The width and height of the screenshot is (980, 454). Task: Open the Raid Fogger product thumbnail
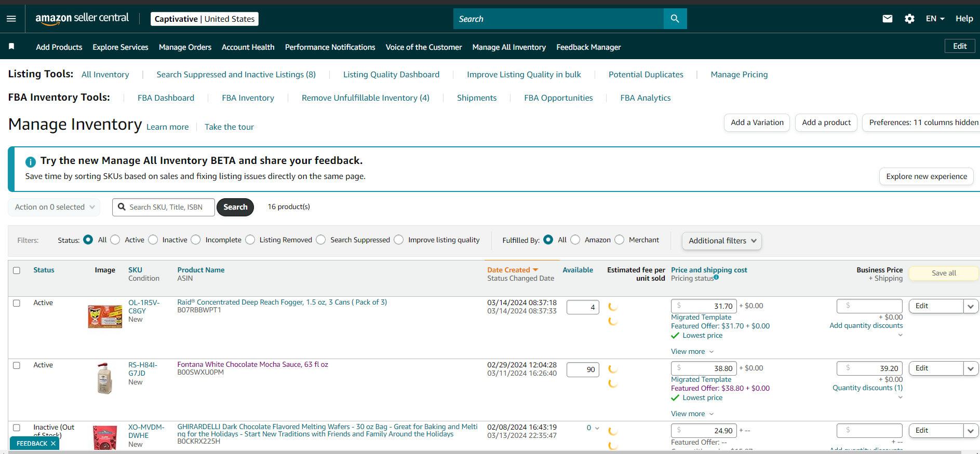105,317
